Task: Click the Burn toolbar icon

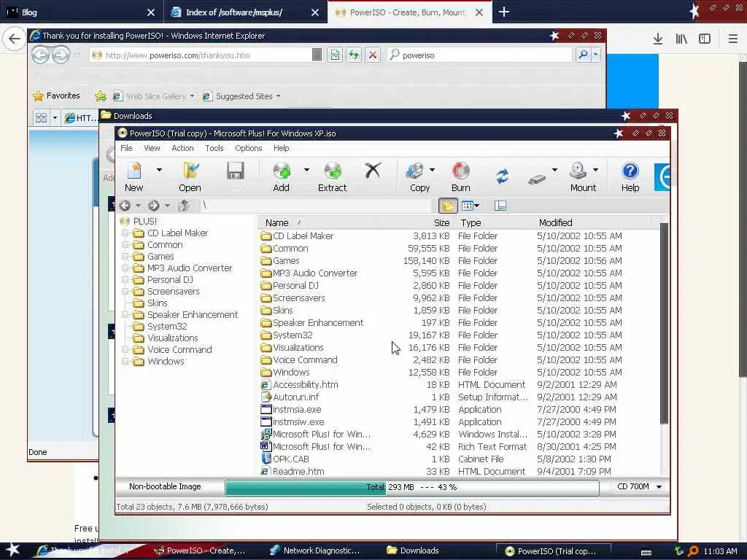Action: 461,171
